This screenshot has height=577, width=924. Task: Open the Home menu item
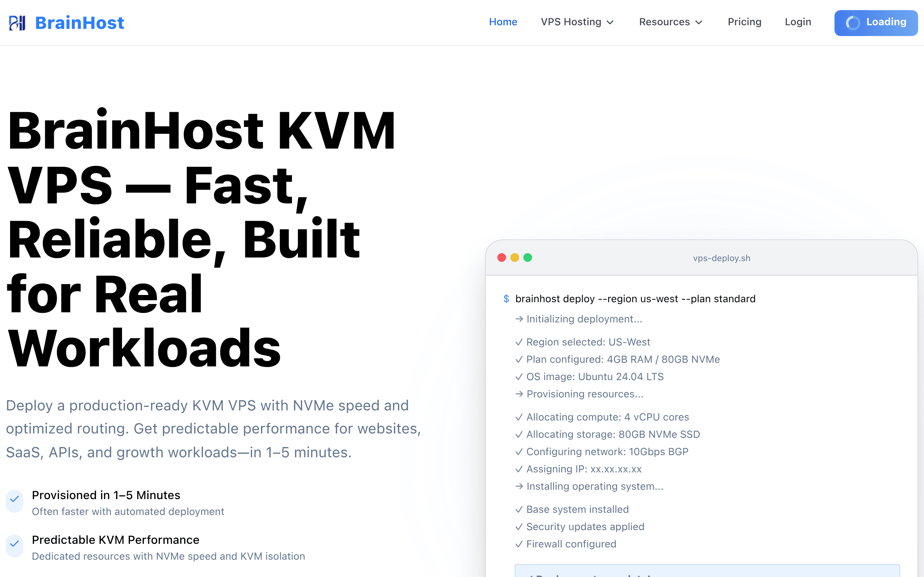point(503,22)
